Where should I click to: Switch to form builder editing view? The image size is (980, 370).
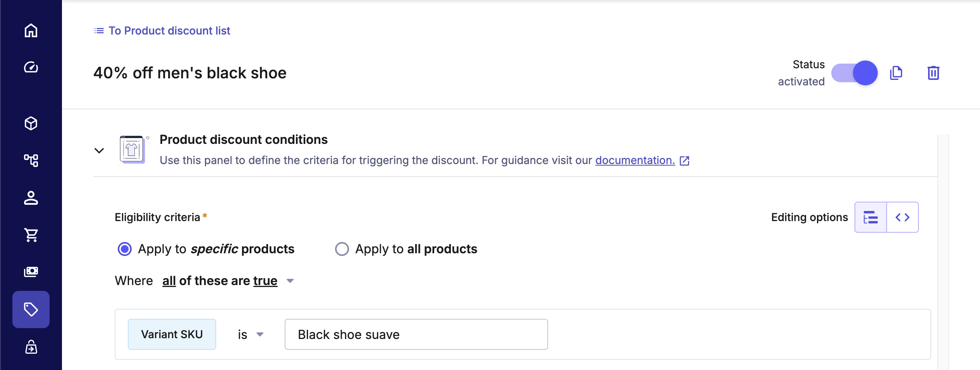coord(871,217)
